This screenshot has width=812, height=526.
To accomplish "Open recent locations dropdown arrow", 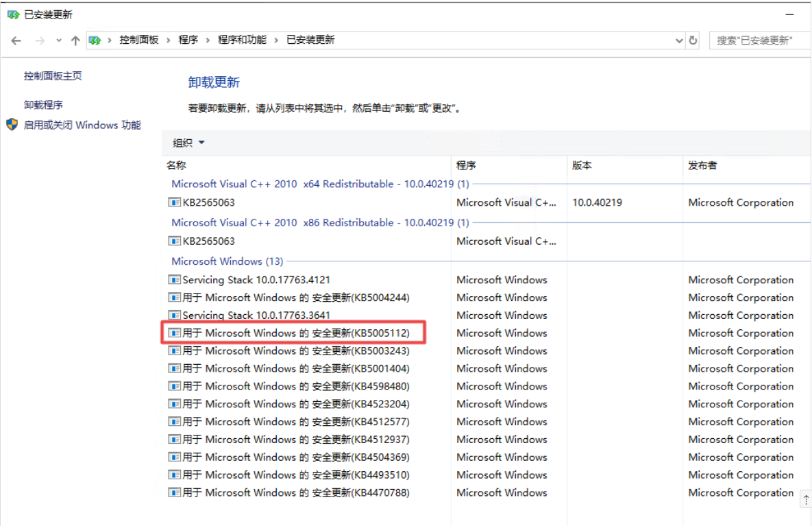I will pyautogui.click(x=59, y=40).
